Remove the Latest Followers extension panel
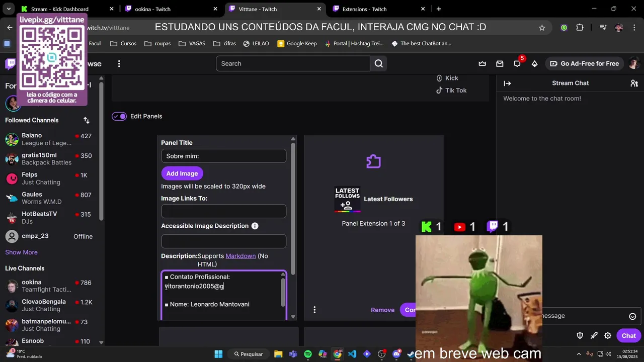Image resolution: width=644 pixels, height=362 pixels. coord(382,310)
